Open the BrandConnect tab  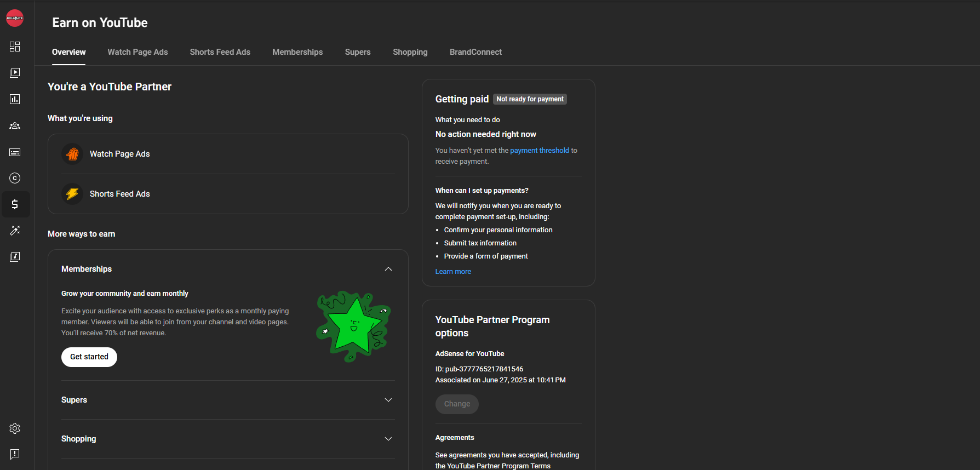pyautogui.click(x=475, y=52)
